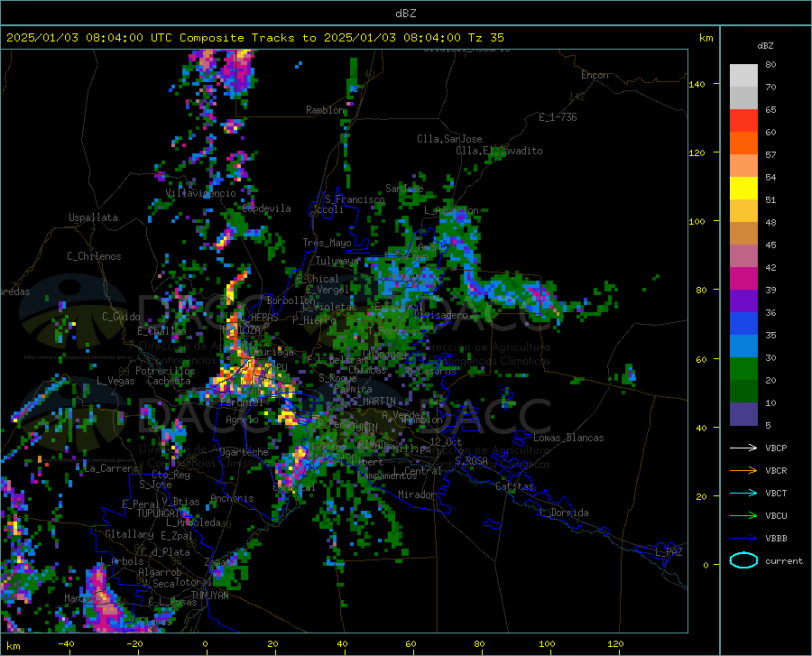The height and width of the screenshot is (656, 812).
Task: Click the Villavicencio label on map
Action: click(200, 193)
